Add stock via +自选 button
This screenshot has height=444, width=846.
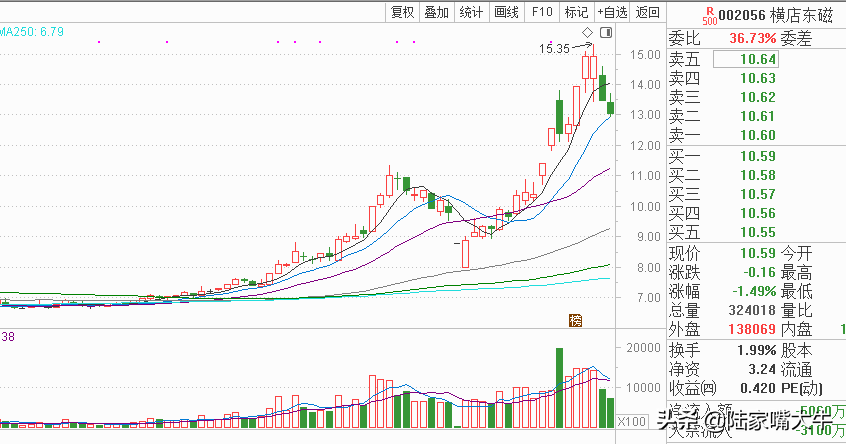point(612,12)
